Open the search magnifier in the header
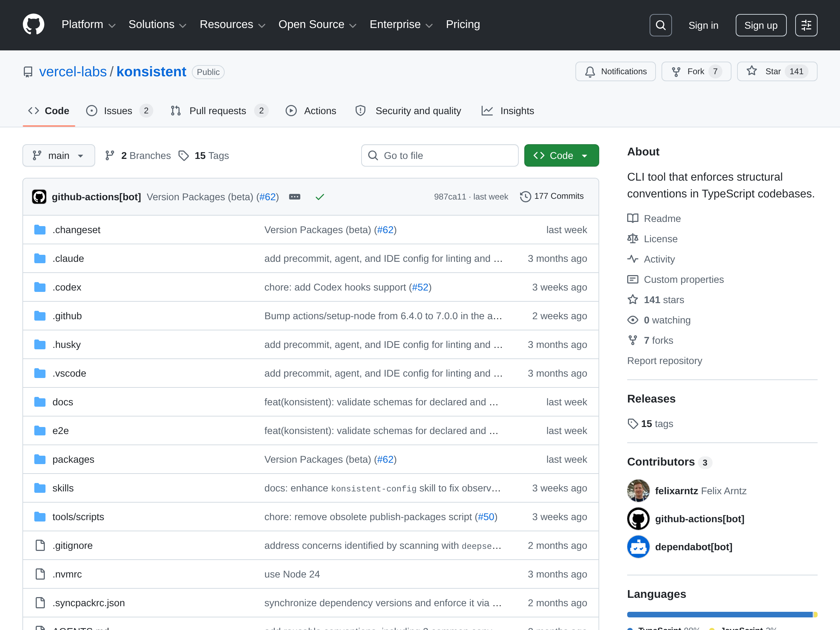 point(660,25)
